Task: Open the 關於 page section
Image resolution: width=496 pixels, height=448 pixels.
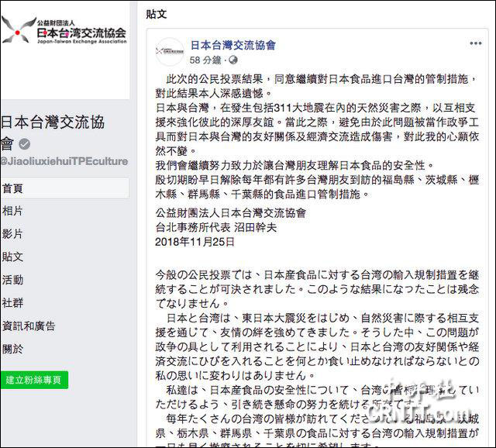Action: (x=12, y=349)
